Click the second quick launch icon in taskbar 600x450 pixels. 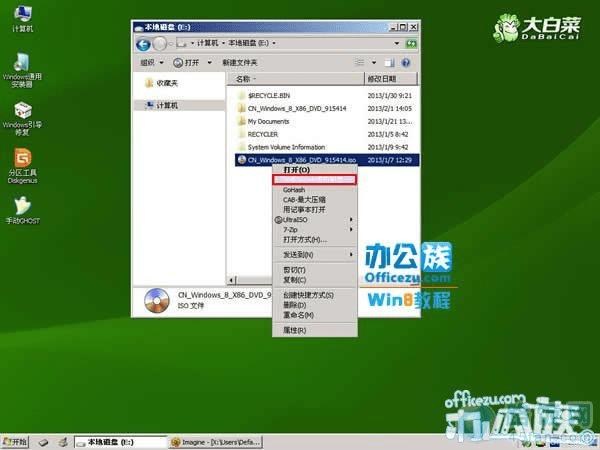(x=63, y=442)
